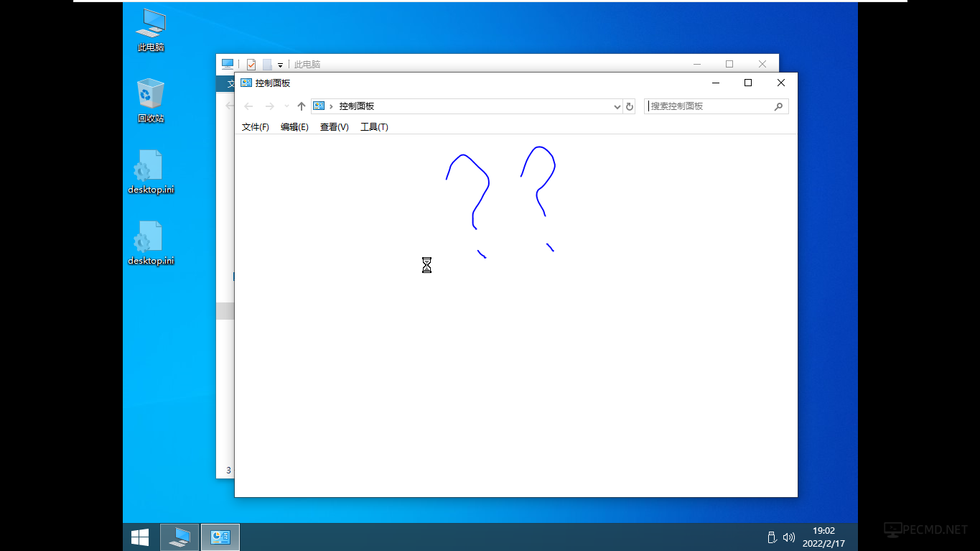The width and height of the screenshot is (980, 551).
Task: Click New Folder icon in 此电脑 toolbar
Action: (x=267, y=65)
